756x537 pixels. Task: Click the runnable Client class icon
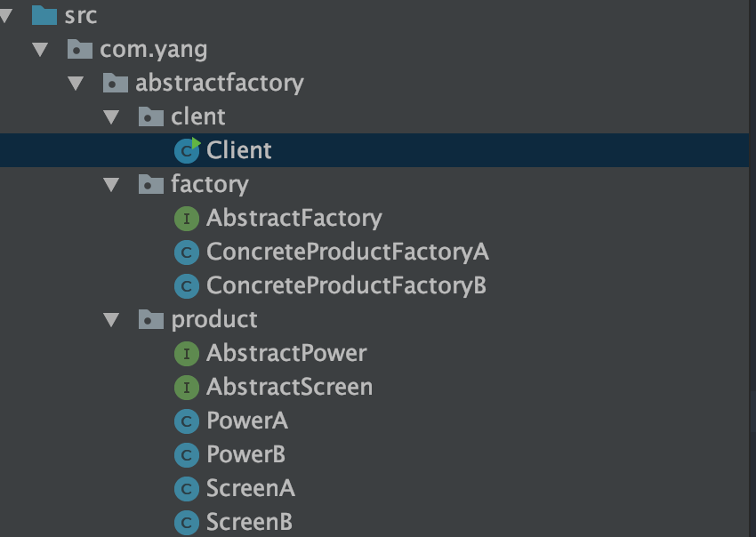coord(187,150)
